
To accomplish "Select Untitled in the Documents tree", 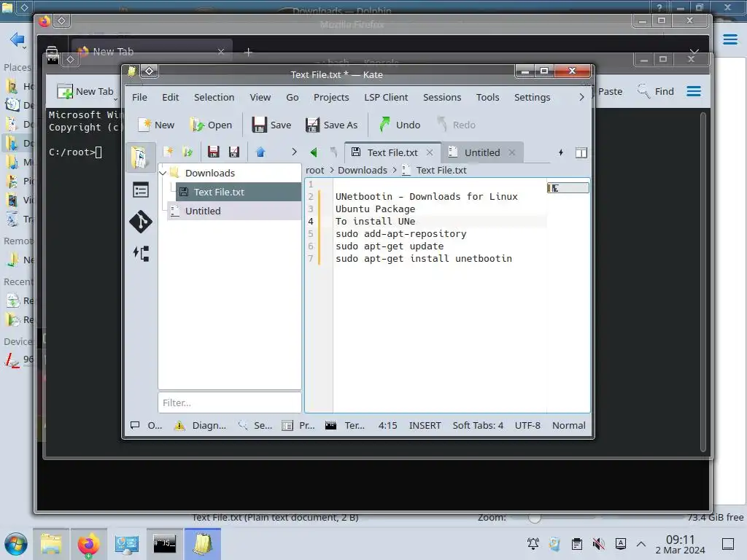I will pos(234,211).
